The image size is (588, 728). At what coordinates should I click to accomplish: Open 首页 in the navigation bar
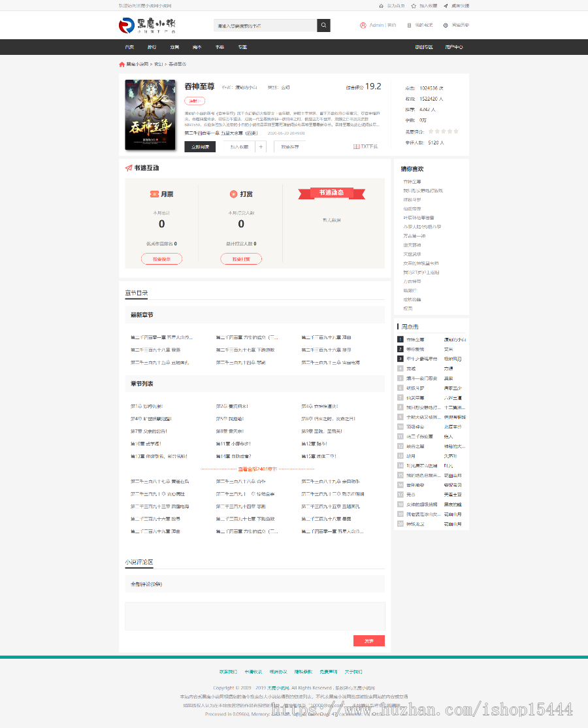(129, 47)
